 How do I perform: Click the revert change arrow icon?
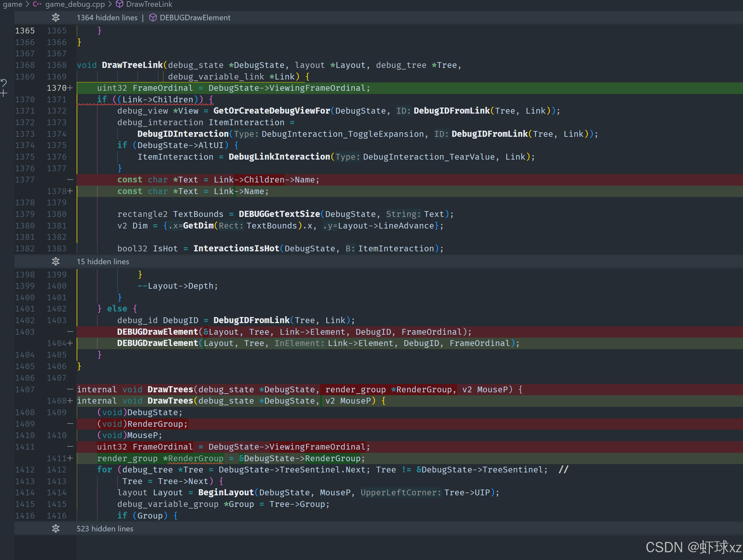4,83
